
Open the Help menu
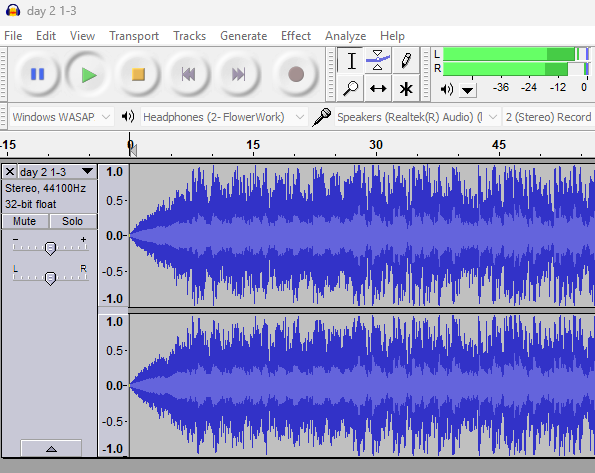coord(392,36)
